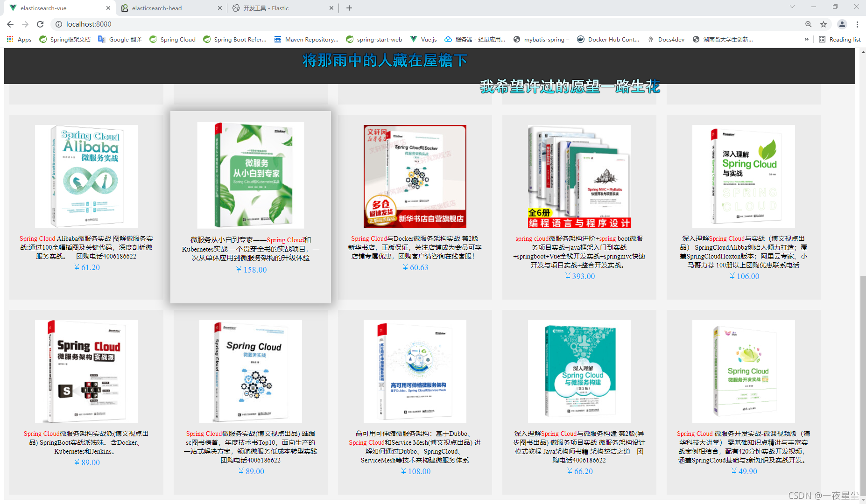866x504 pixels.
Task: Open the Docs4dev bookmark
Action: pyautogui.click(x=666, y=39)
